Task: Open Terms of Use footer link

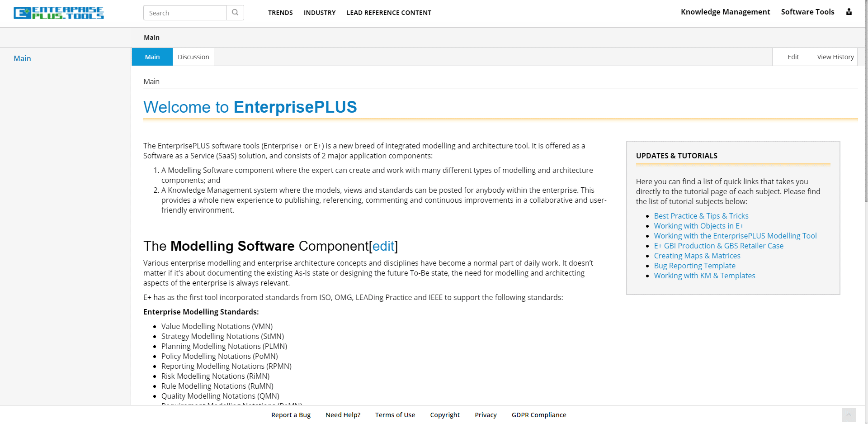Action: (x=395, y=415)
